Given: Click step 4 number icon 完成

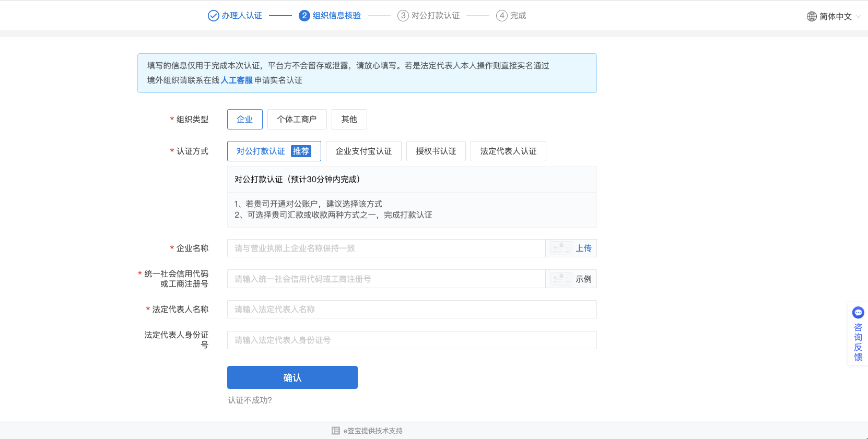Looking at the screenshot, I should [501, 16].
